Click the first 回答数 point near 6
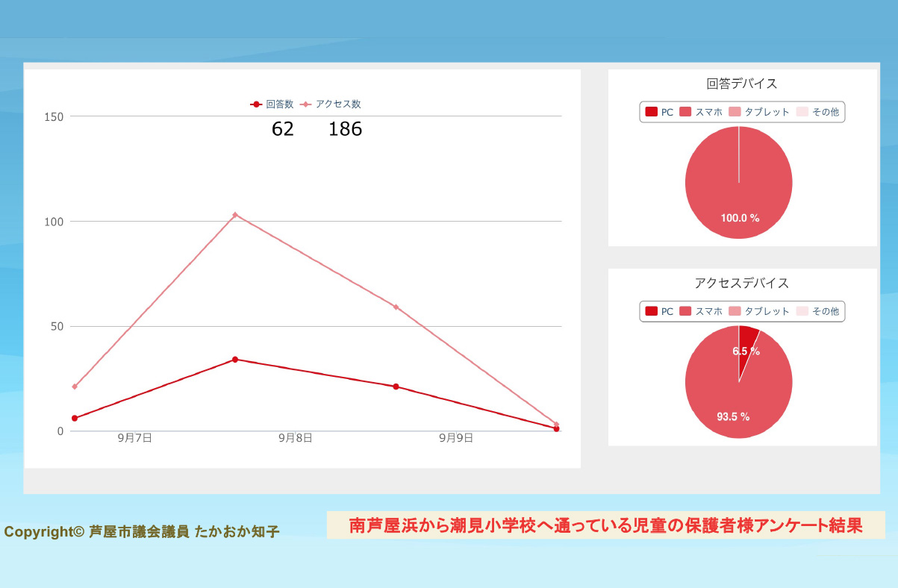Viewport: 898px width, 588px height. coord(75,419)
